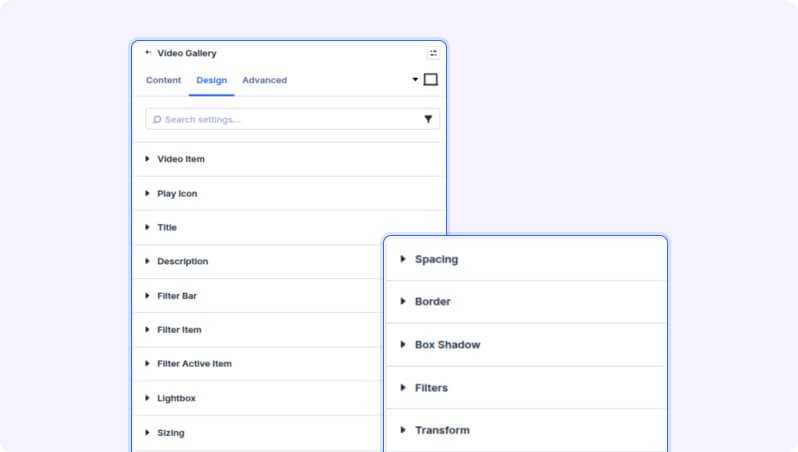This screenshot has width=798, height=452.
Task: Click the square device preview icon
Action: point(431,79)
